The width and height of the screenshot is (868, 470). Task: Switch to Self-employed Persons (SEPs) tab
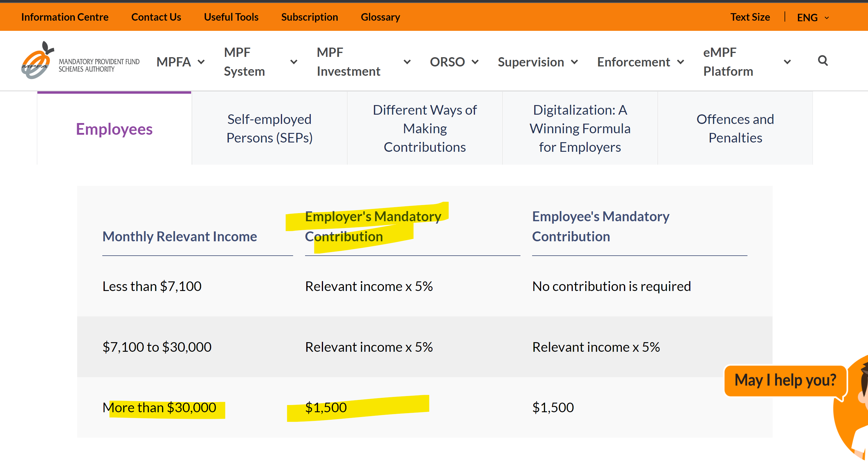(269, 128)
